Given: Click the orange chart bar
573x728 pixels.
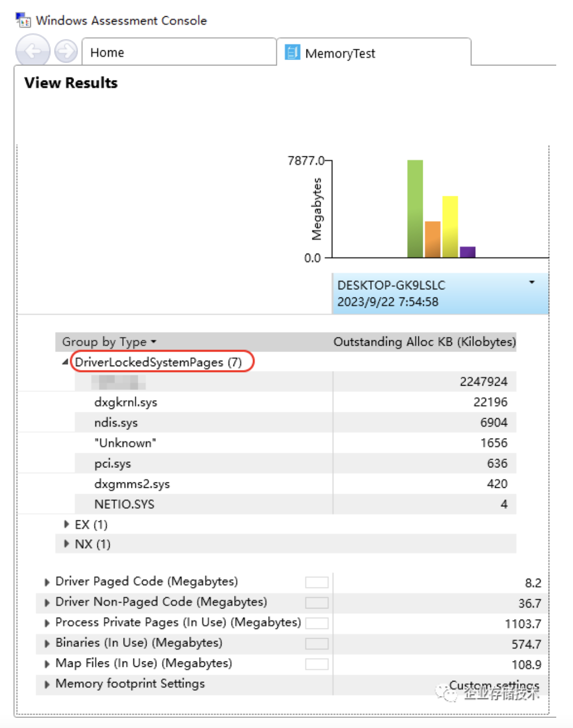Looking at the screenshot, I should coord(432,240).
